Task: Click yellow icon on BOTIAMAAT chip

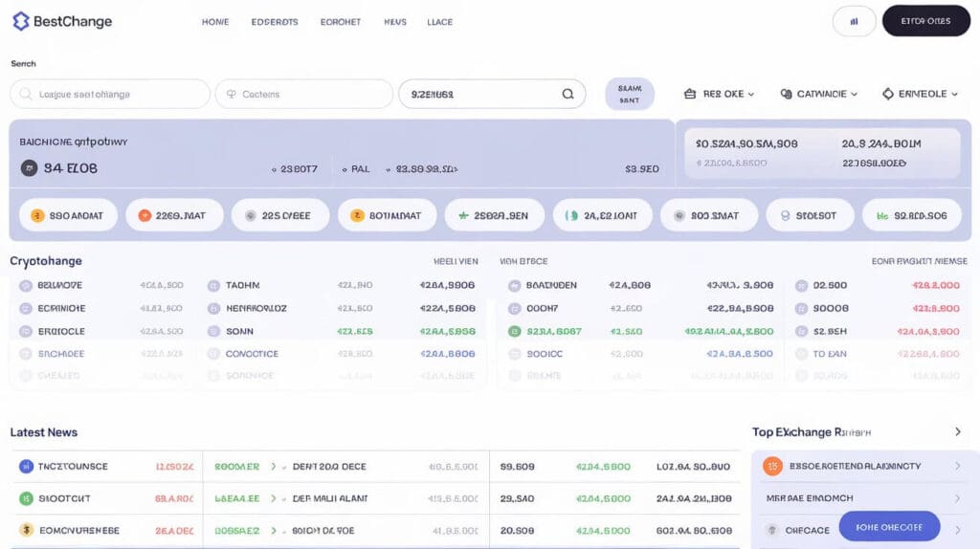Action: click(x=357, y=215)
